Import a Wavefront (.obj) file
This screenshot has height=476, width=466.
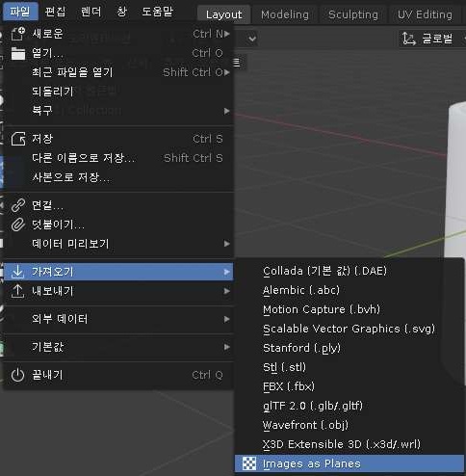[349, 425]
